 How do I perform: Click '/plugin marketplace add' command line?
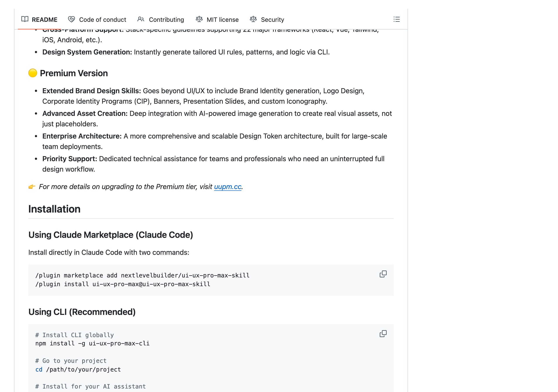(x=142, y=275)
